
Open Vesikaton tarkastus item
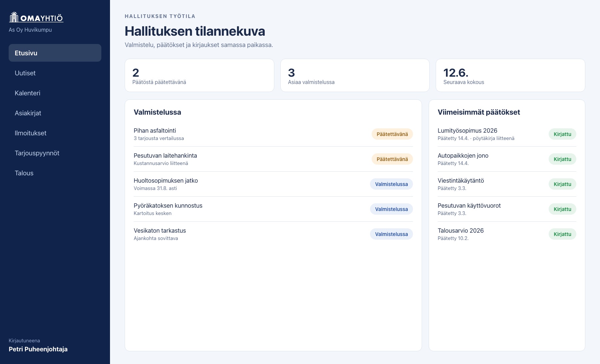point(273,234)
